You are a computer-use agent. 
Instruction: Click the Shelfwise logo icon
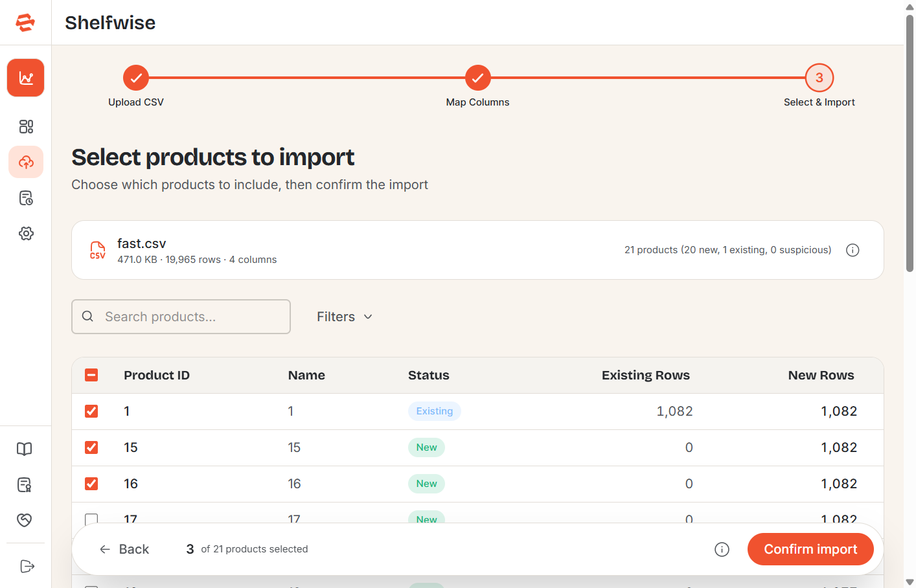[x=25, y=23]
